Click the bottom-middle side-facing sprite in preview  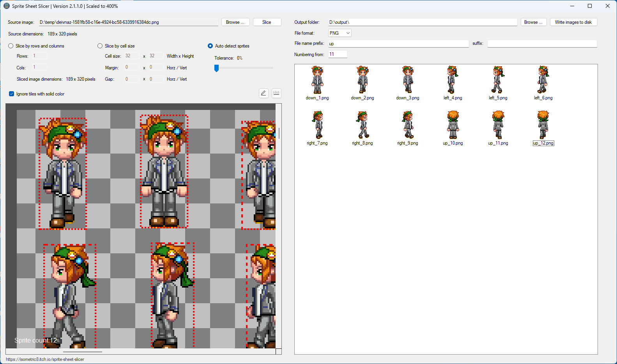pyautogui.click(x=173, y=295)
